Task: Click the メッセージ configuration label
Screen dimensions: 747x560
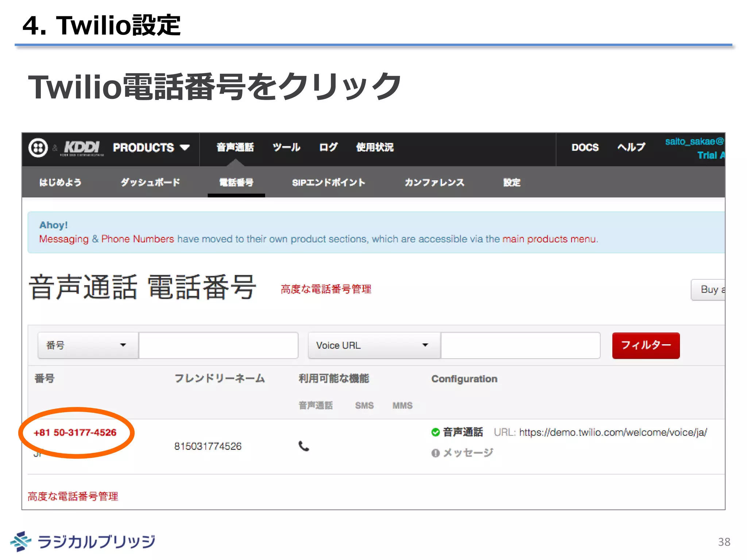Action: tap(468, 453)
